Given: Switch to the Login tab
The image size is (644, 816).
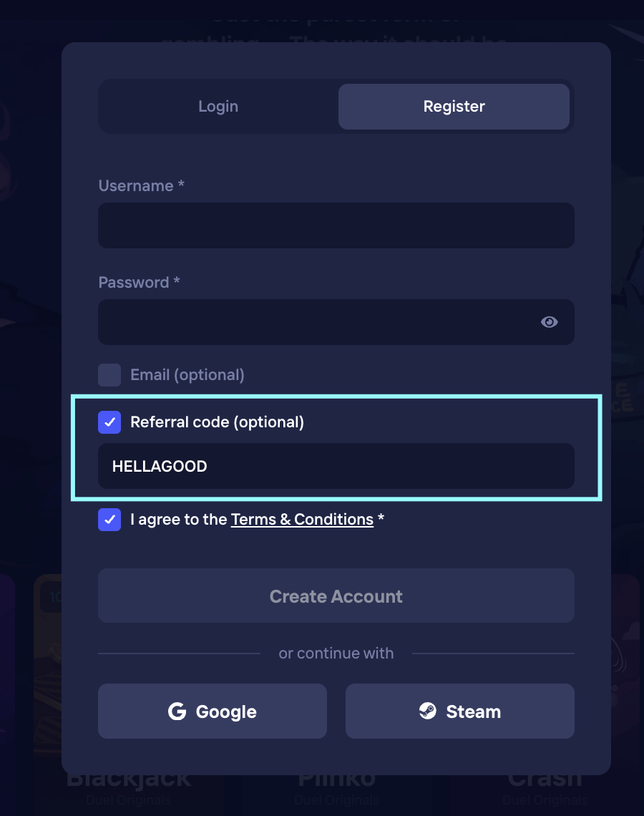Looking at the screenshot, I should coord(218,107).
